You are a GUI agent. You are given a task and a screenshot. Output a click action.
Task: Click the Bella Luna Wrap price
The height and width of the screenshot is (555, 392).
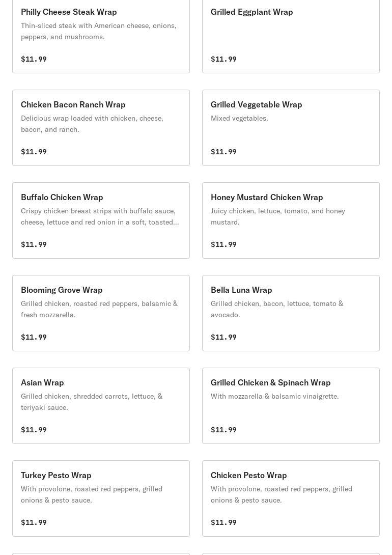223,337
